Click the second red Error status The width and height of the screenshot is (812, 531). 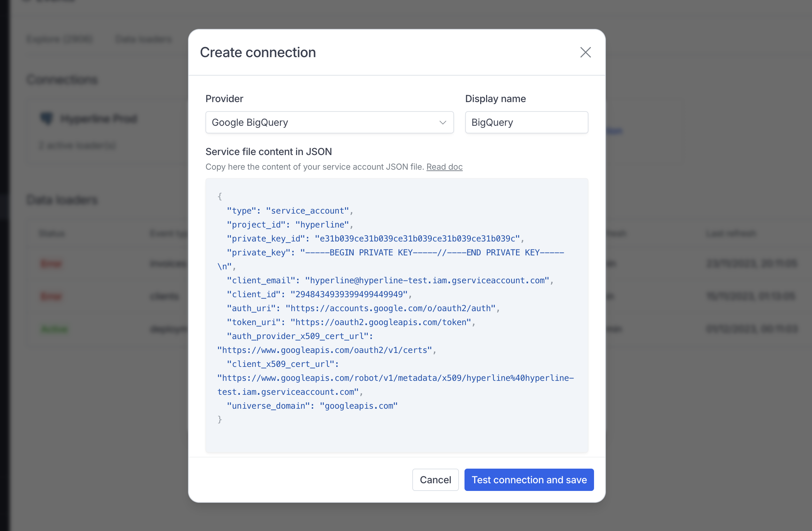[51, 297]
